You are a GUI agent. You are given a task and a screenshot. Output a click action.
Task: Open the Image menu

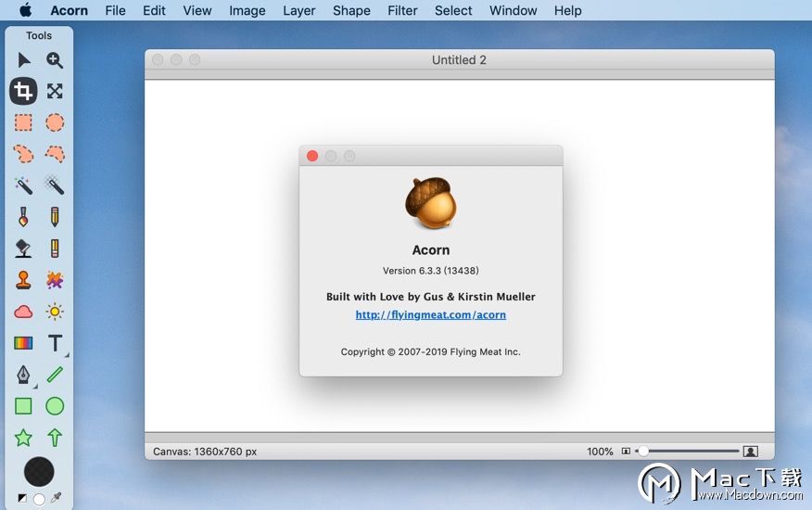tap(247, 10)
